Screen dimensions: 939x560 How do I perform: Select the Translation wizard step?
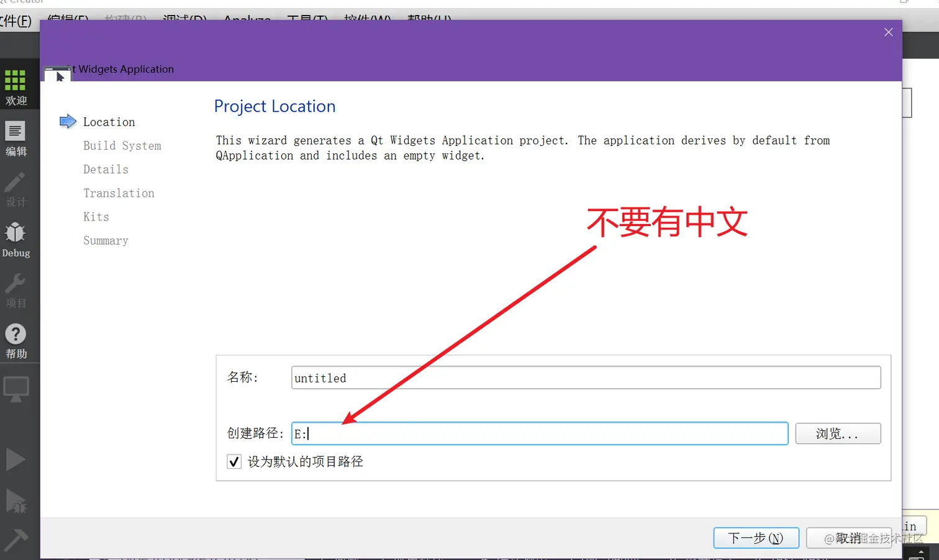pos(119,193)
